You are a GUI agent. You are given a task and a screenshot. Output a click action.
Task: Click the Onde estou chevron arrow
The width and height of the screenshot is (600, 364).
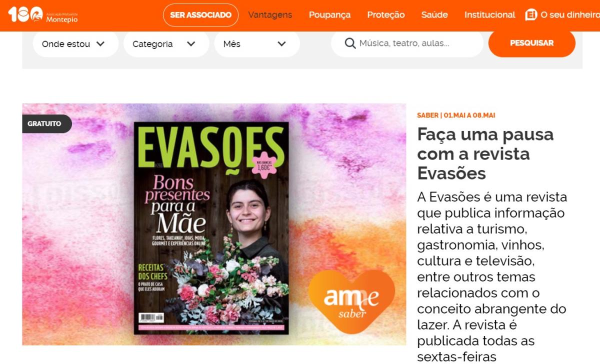pyautogui.click(x=100, y=44)
